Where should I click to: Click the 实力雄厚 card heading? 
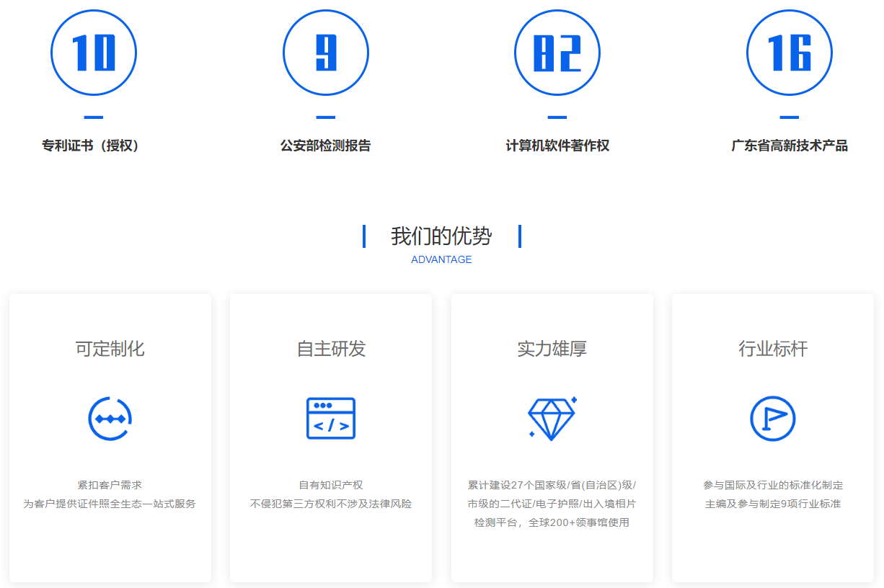[552, 349]
